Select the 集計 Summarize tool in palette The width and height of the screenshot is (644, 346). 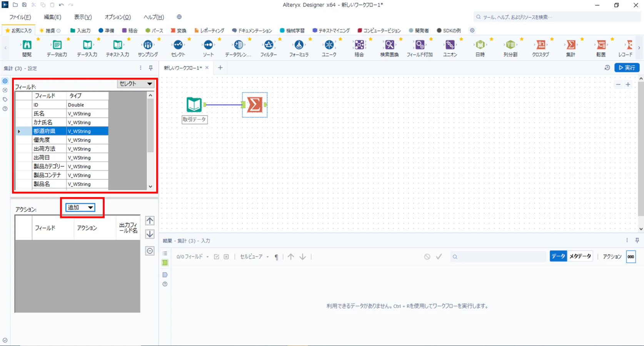(x=571, y=45)
